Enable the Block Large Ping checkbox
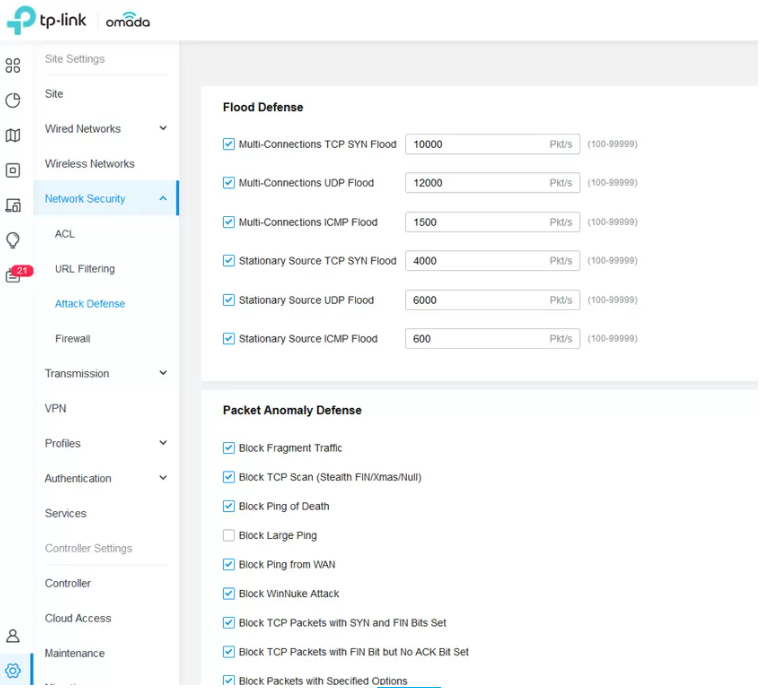 (229, 536)
